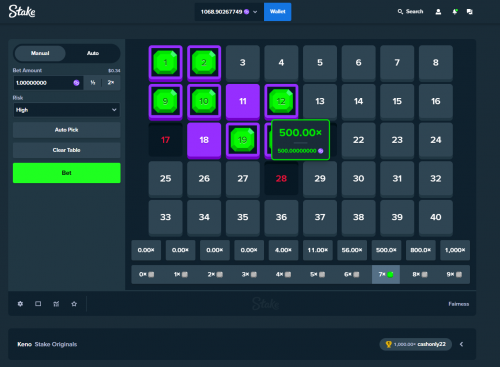Toggle theatre mode icon
The width and height of the screenshot is (500, 367).
click(x=38, y=304)
